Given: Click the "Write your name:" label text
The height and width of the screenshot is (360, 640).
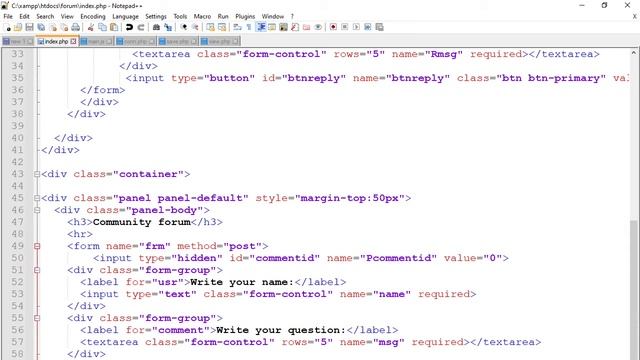Looking at the screenshot, I should tap(242, 282).
